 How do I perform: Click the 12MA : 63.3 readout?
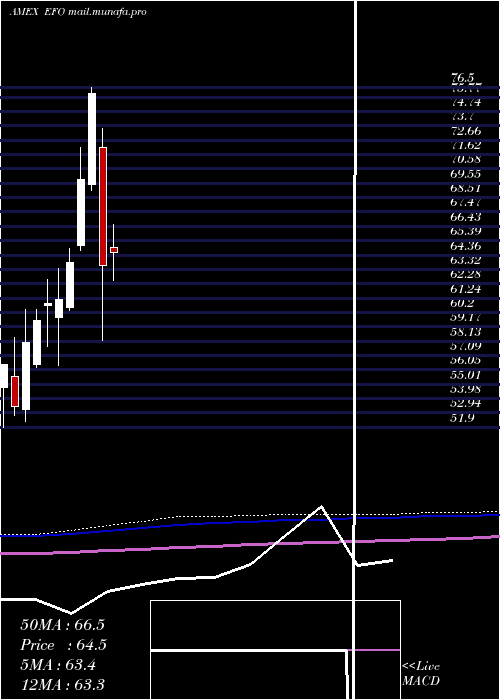pos(62,685)
